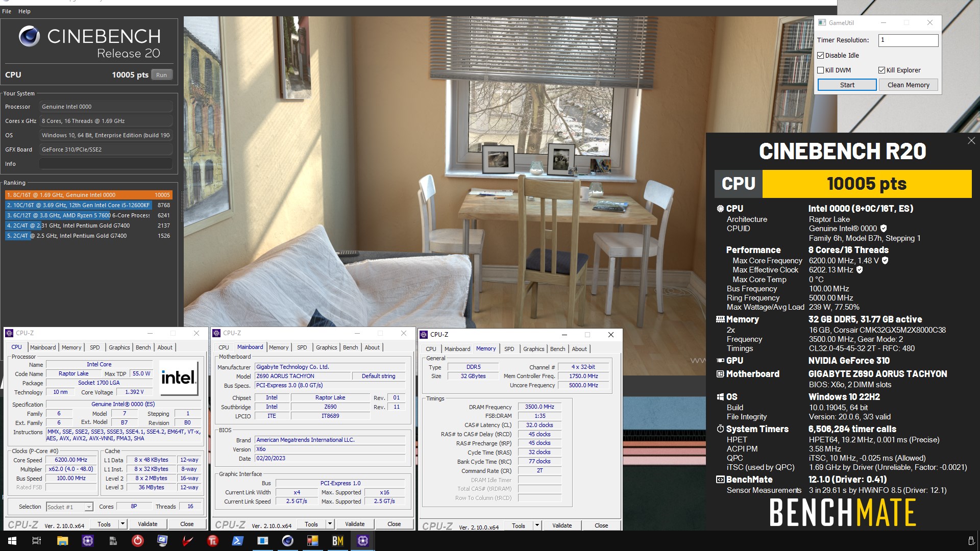Expand Tools arrow in CPU-Z Mainboard window
Screen dimensions: 980x551
[x=330, y=524]
